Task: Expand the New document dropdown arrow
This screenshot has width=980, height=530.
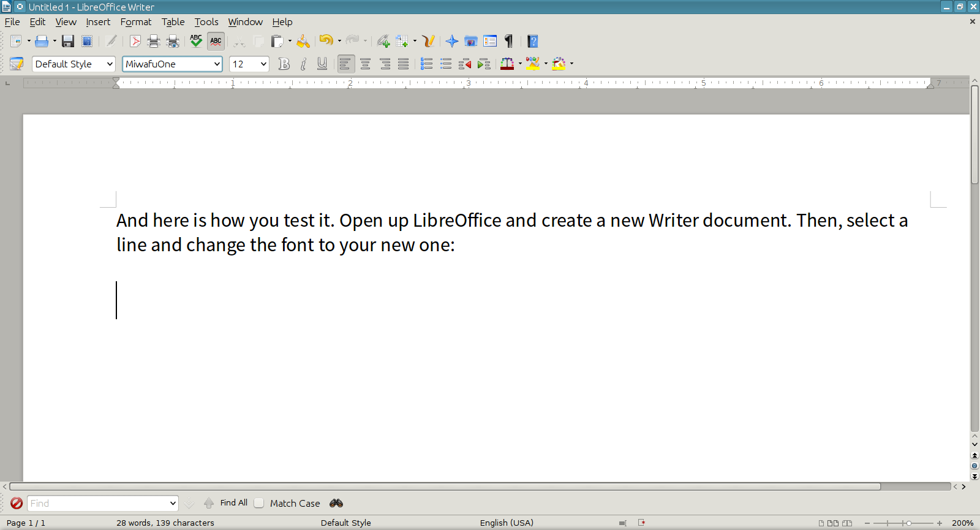Action: [x=29, y=41]
